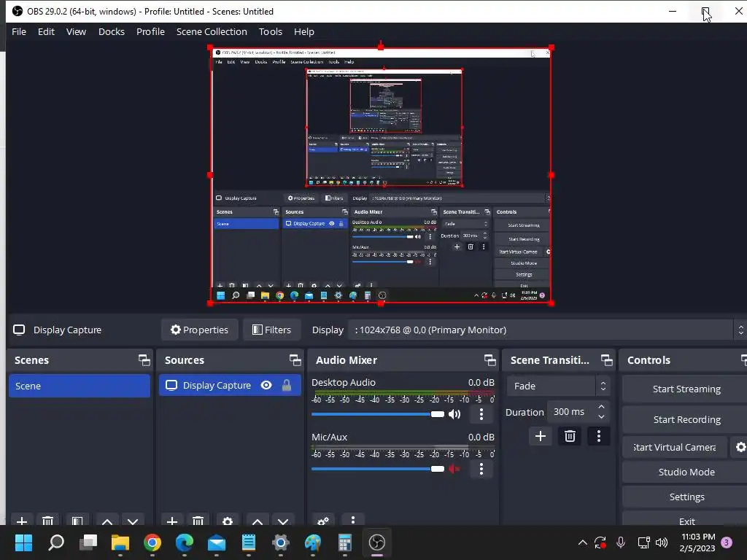Screen dimensions: 747x560
Task: Move the source down
Action: coord(283,521)
